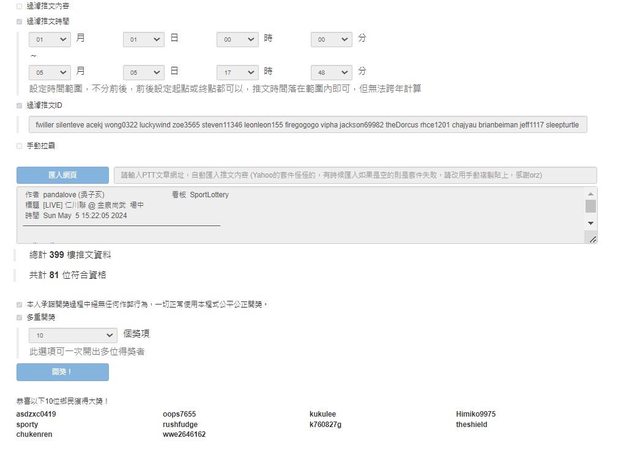Click inside the imported article text area
Screen dimensions: 640x454
[300, 214]
